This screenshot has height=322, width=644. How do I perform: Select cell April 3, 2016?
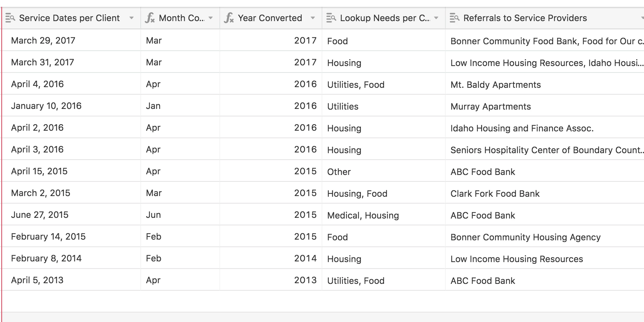point(71,149)
